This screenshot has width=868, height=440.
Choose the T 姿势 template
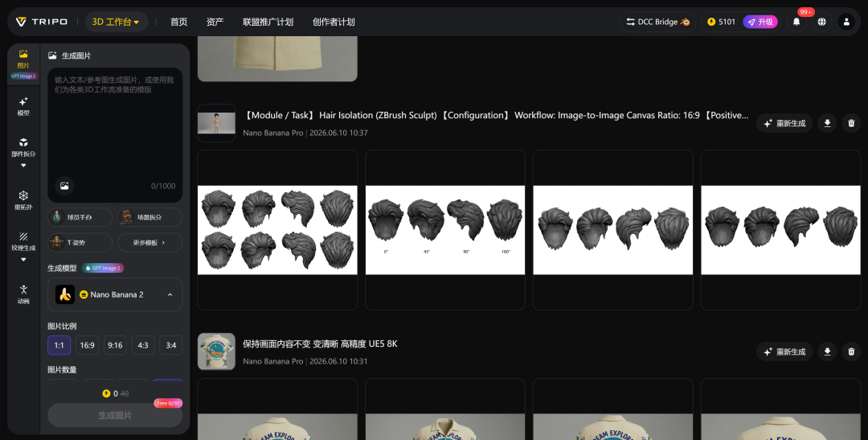(80, 243)
